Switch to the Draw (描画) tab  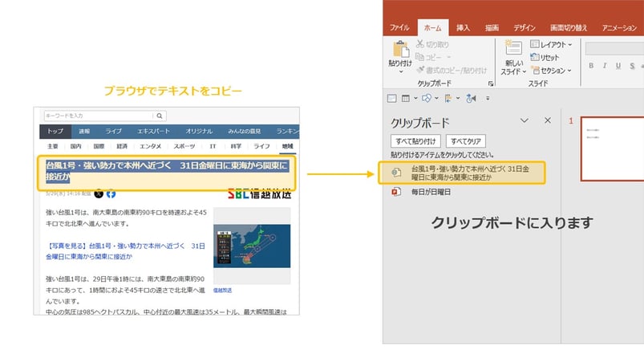[492, 27]
